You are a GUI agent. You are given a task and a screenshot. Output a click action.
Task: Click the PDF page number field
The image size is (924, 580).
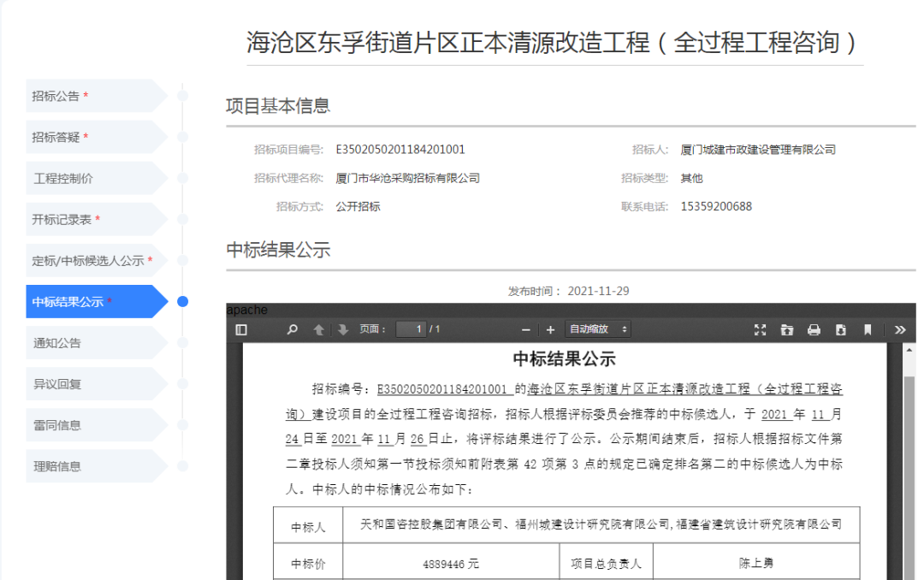coord(411,328)
